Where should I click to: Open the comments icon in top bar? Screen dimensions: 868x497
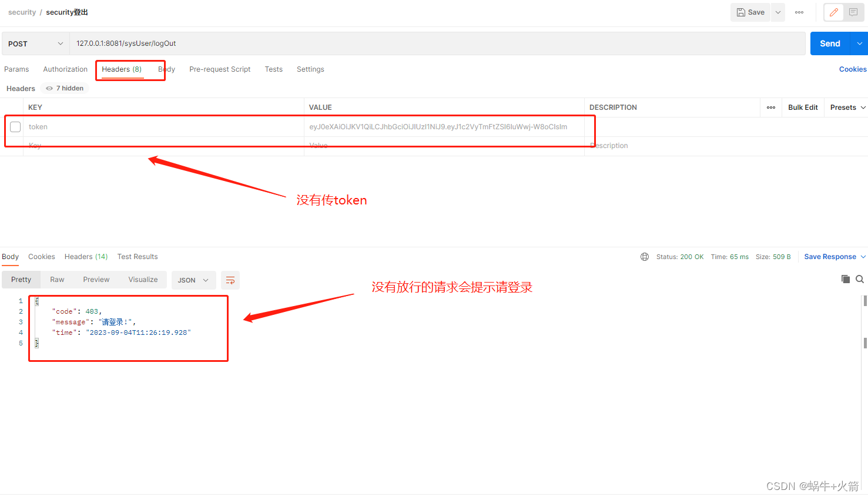(853, 12)
